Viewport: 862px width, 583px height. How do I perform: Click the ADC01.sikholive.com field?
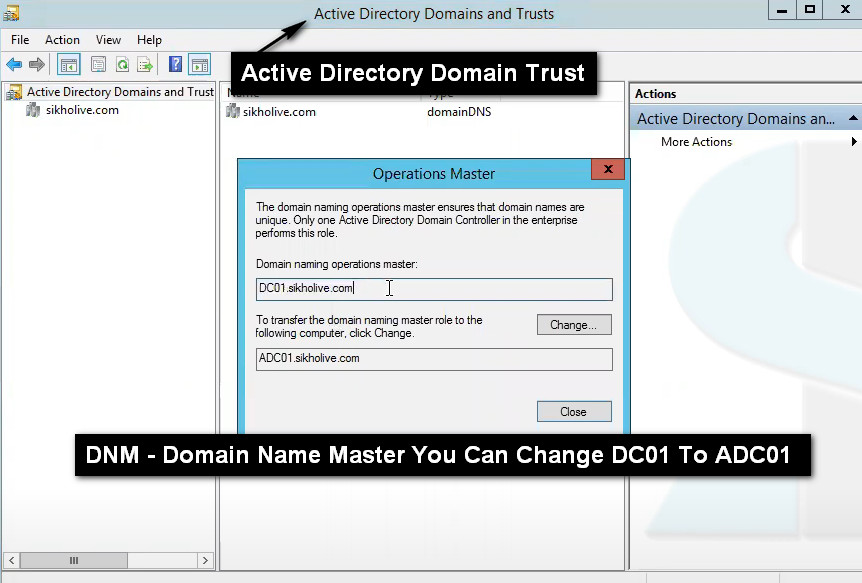tap(434, 359)
